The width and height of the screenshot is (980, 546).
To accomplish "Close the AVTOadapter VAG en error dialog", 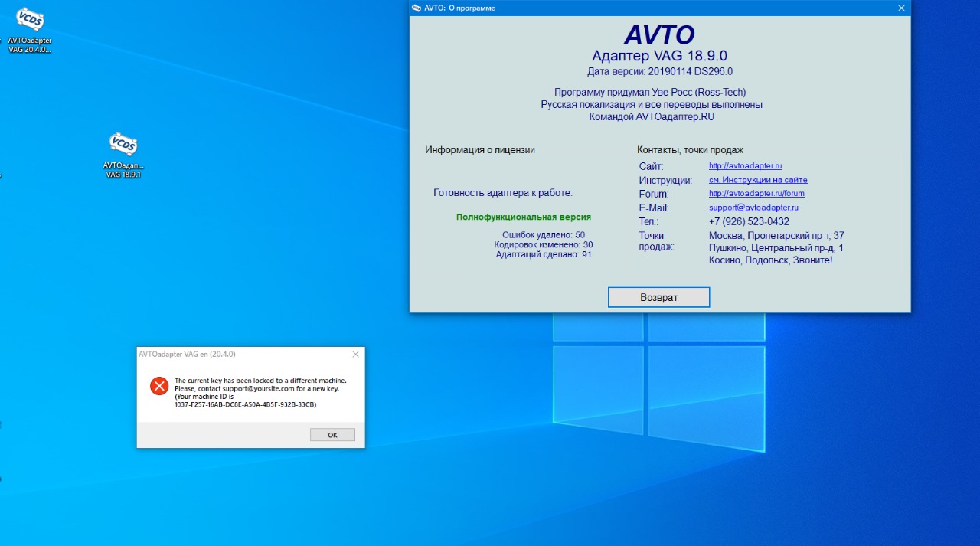I will click(x=355, y=355).
